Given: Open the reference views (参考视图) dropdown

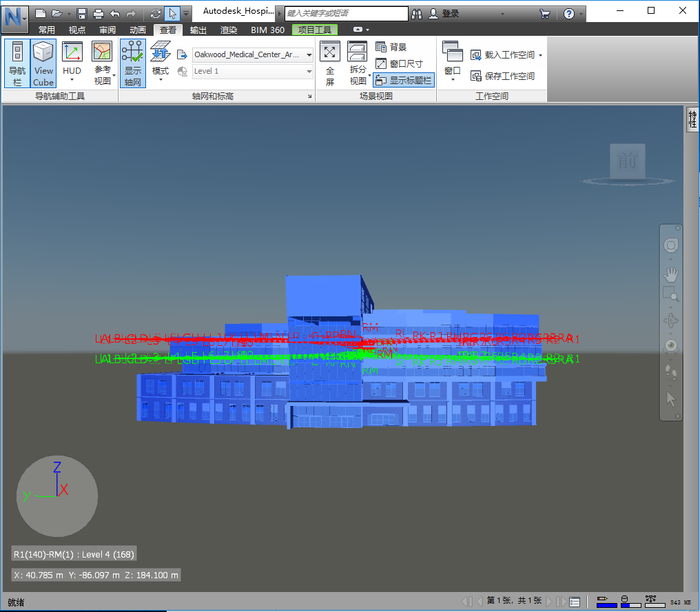Looking at the screenshot, I should click(102, 63).
